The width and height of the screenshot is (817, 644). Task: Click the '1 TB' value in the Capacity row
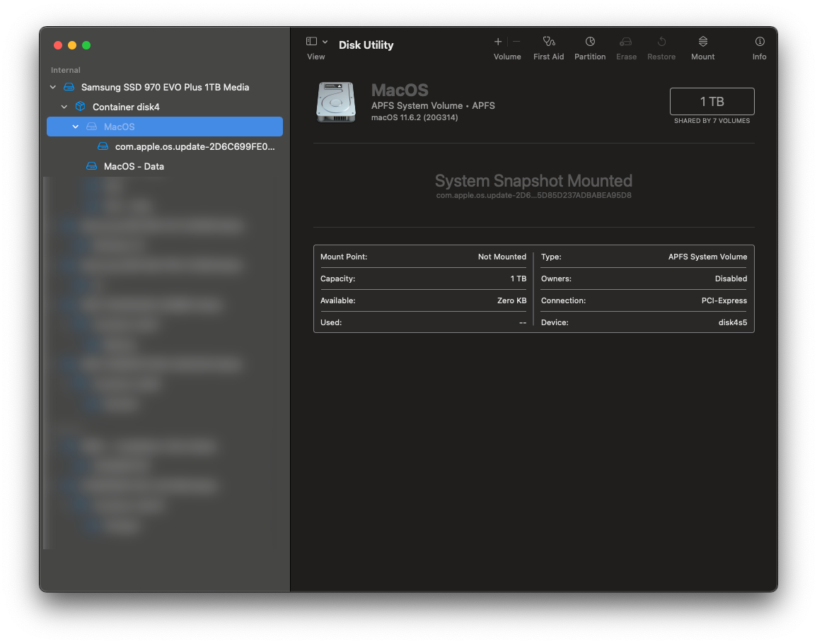518,279
